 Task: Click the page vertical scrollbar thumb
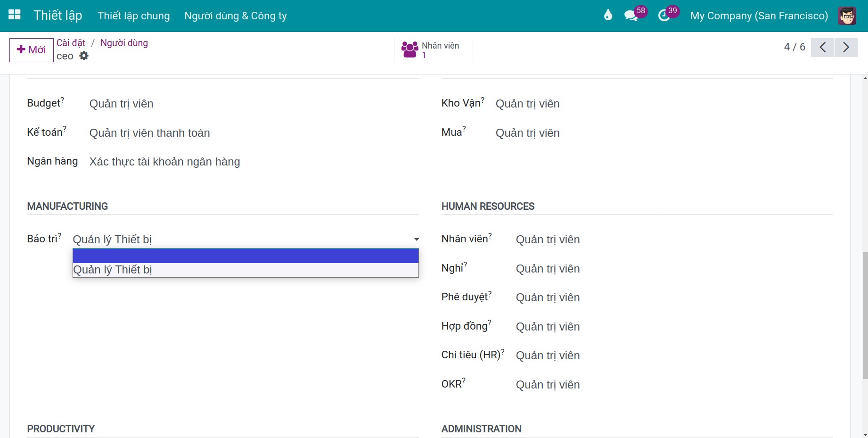pyautogui.click(x=865, y=315)
